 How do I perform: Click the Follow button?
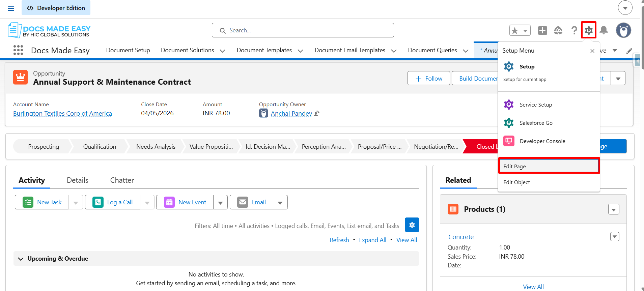pyautogui.click(x=429, y=78)
